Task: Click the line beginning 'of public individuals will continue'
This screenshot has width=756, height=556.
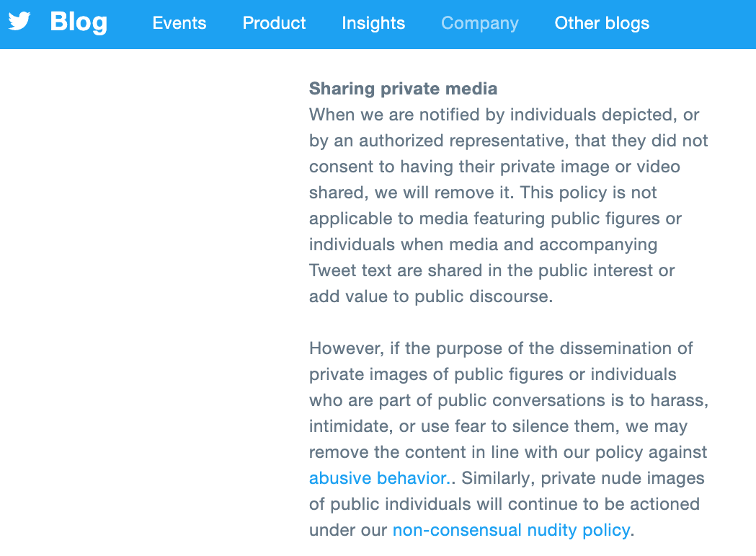Action: (504, 504)
